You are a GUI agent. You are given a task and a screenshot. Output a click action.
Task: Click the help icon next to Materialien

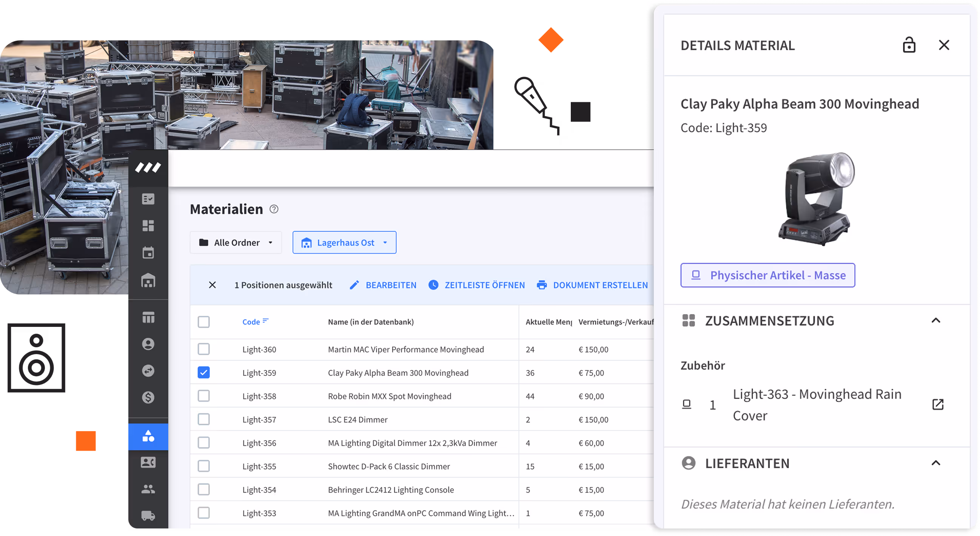tap(274, 209)
